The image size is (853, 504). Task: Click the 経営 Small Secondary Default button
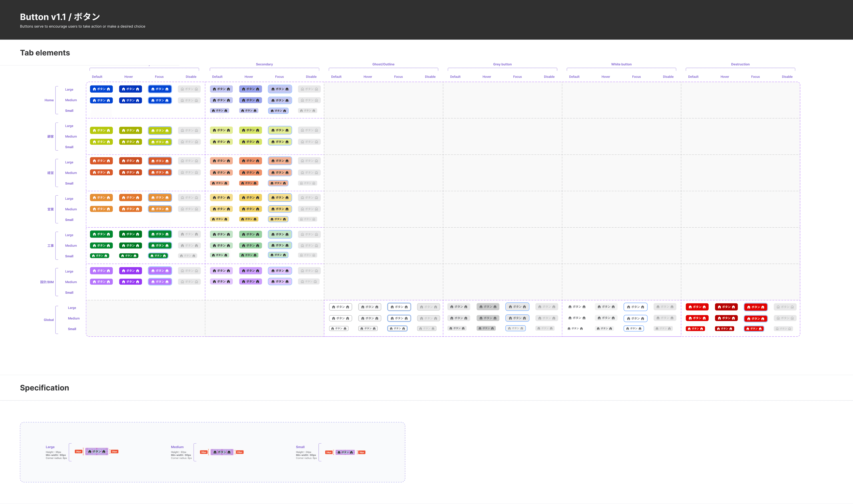219,183
